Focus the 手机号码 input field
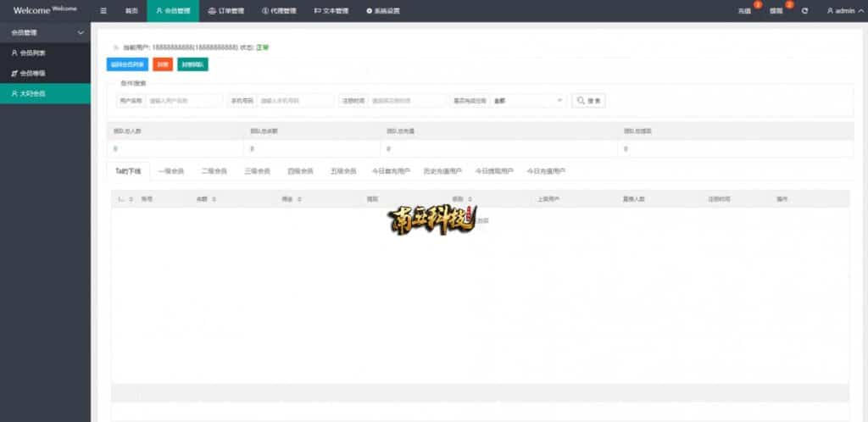 point(295,101)
